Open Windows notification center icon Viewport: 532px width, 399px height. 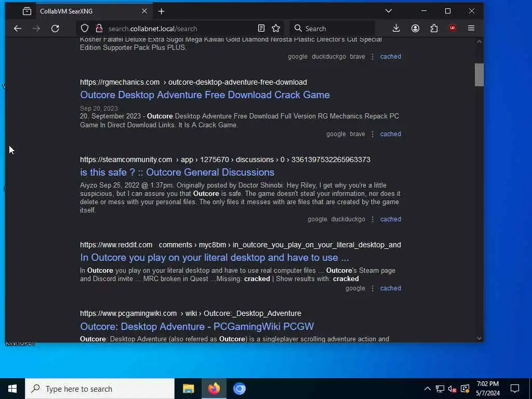[515, 389]
